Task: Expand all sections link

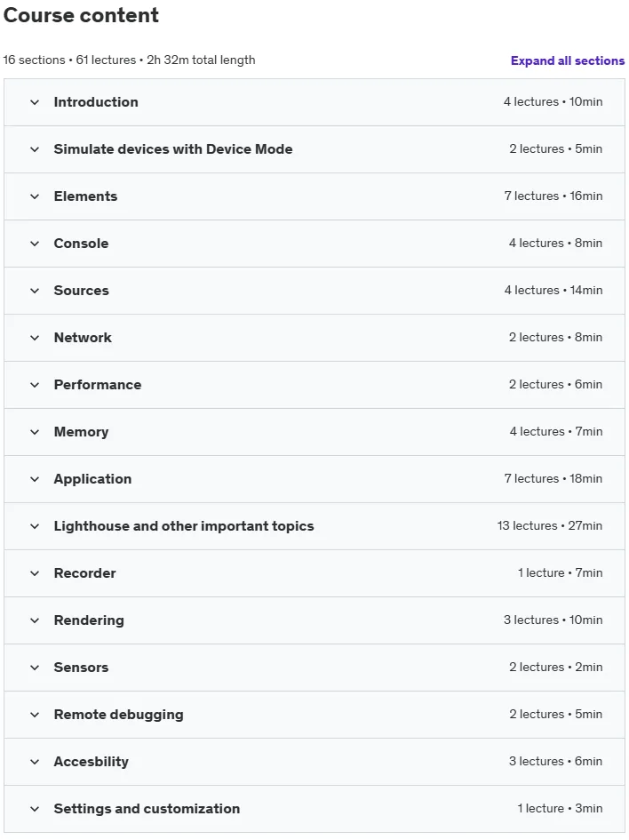Action: tap(568, 60)
